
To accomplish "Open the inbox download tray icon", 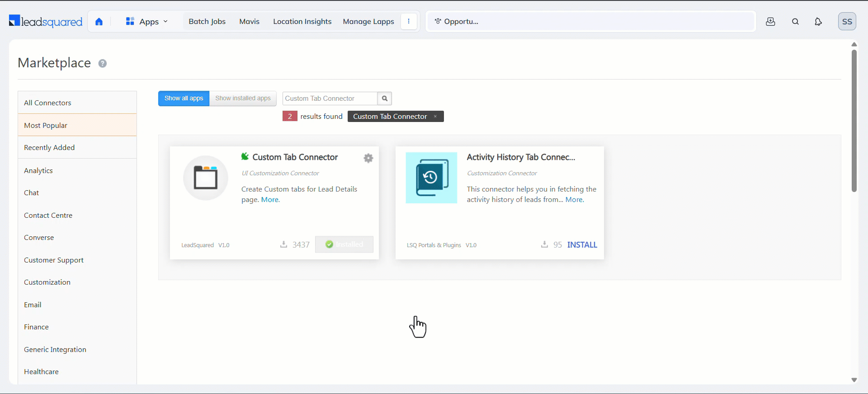I will point(771,22).
